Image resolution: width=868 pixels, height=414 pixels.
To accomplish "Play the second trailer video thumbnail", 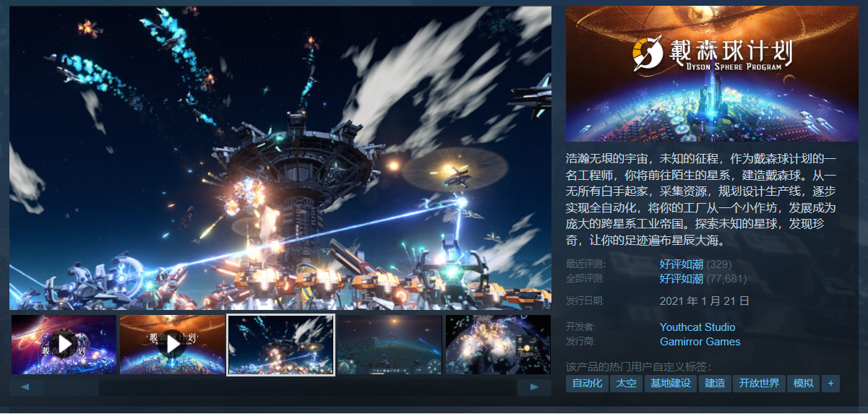I will coord(172,344).
